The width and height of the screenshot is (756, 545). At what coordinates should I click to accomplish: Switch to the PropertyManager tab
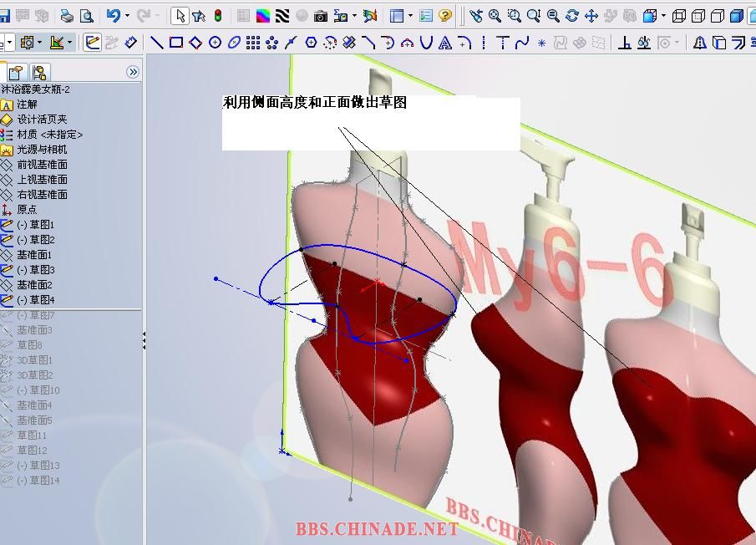pos(15,73)
